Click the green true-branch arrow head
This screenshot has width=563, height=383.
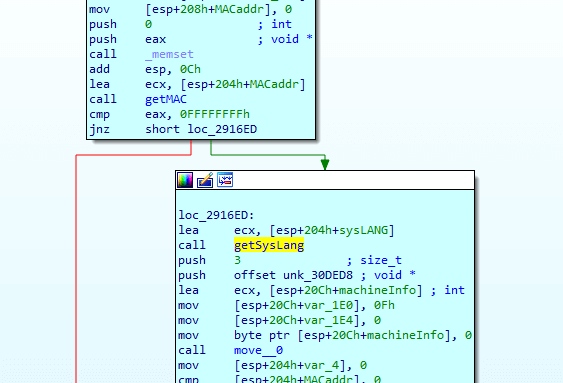tap(325, 164)
